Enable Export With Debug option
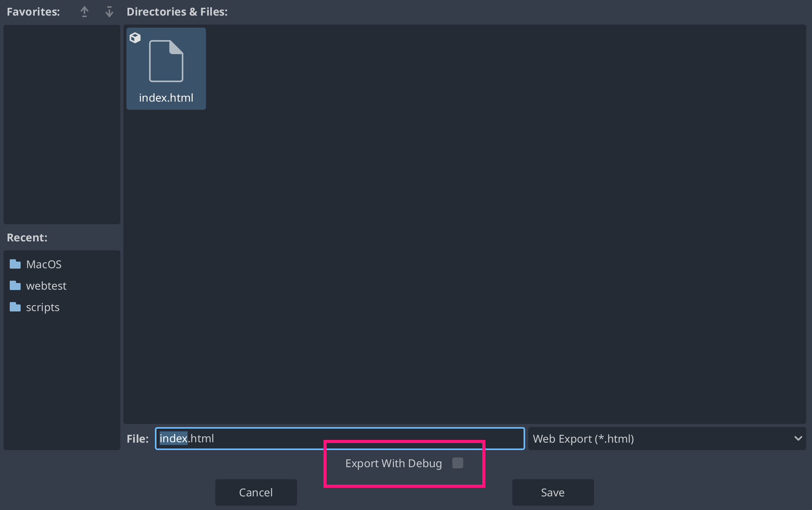Viewport: 812px width, 510px height. point(458,463)
